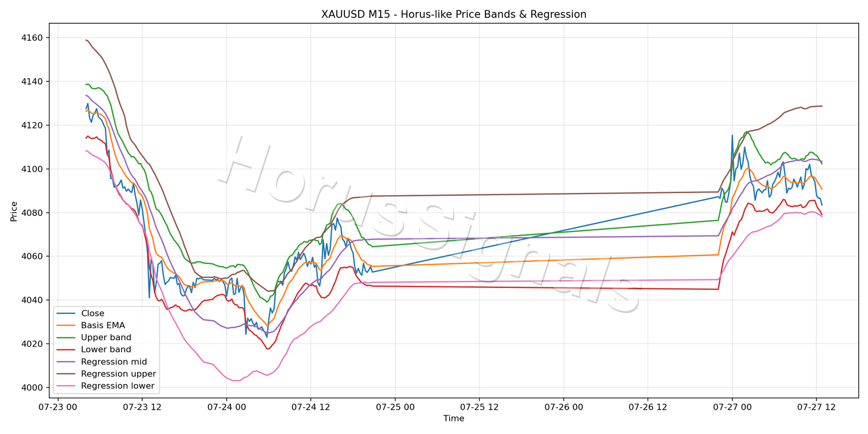The image size is (868, 434).
Task: Click the orange line swatch beside Basis EMA
Action: [66, 325]
